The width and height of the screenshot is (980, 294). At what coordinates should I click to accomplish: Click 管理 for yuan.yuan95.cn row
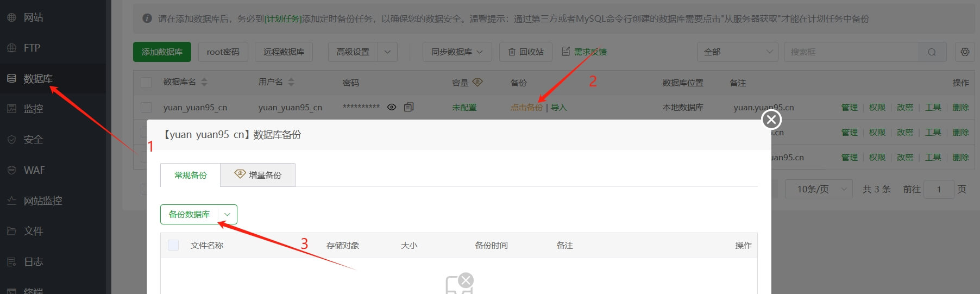(850, 107)
